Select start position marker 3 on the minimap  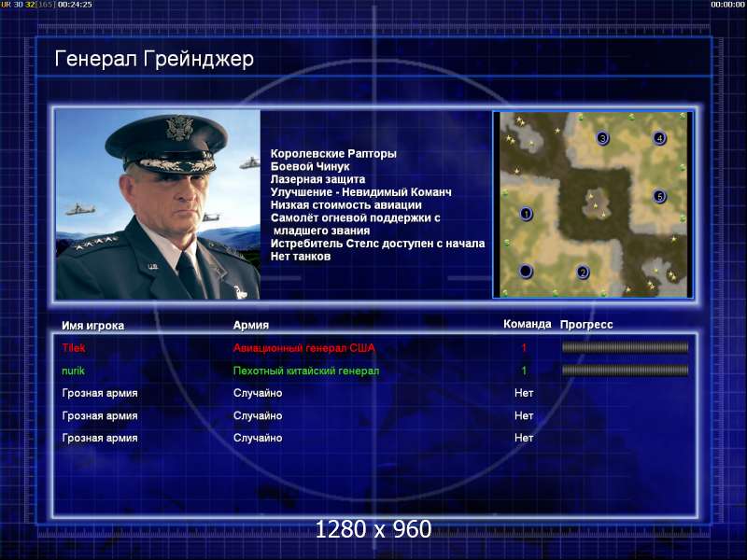tap(602, 138)
